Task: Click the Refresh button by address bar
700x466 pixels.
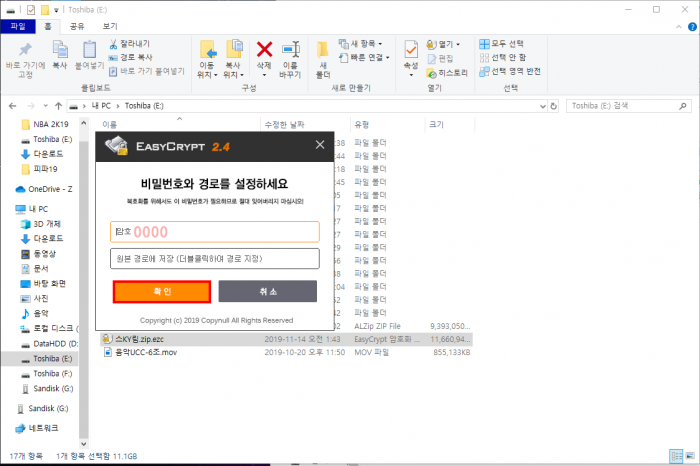Action: point(554,106)
